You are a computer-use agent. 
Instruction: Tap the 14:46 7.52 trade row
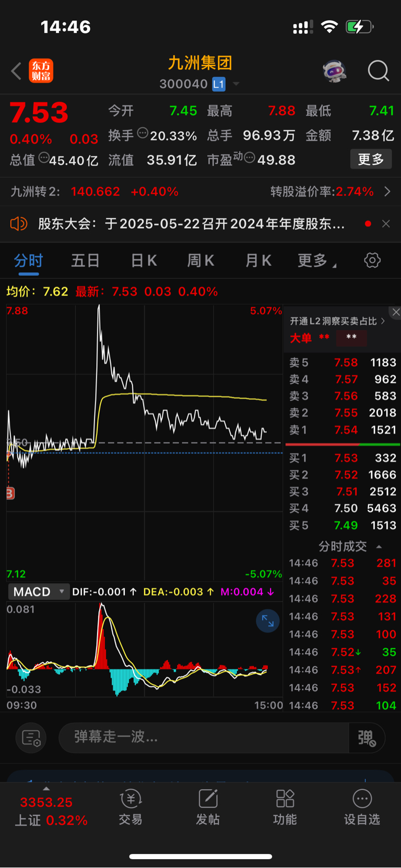(x=343, y=652)
